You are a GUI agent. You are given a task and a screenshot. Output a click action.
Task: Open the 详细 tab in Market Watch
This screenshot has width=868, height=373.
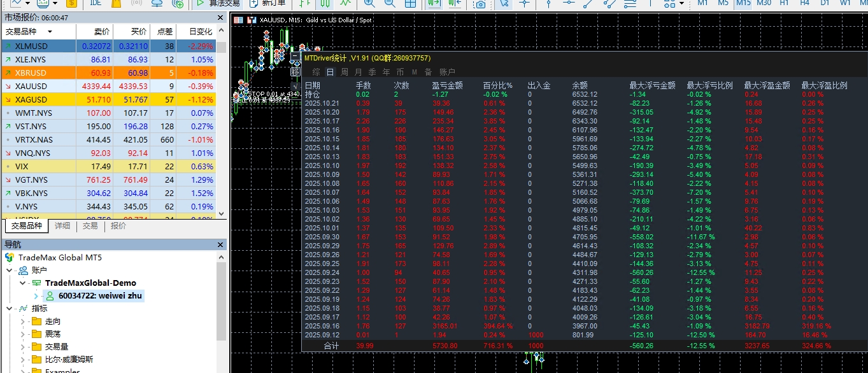[62, 226]
